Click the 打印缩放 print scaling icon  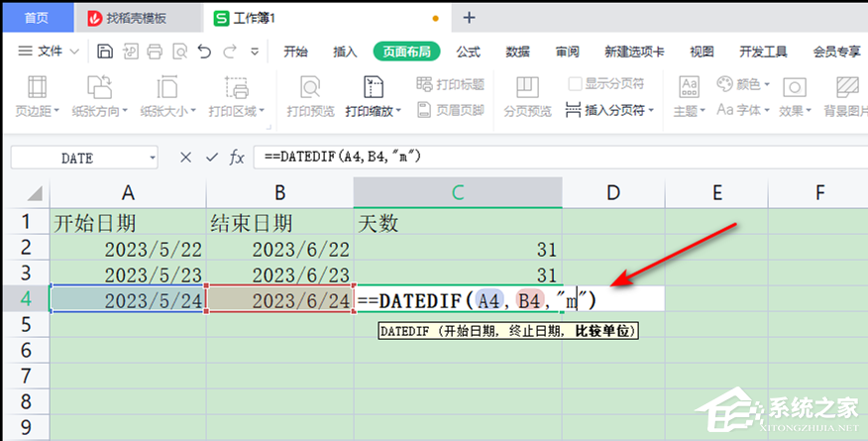374,88
